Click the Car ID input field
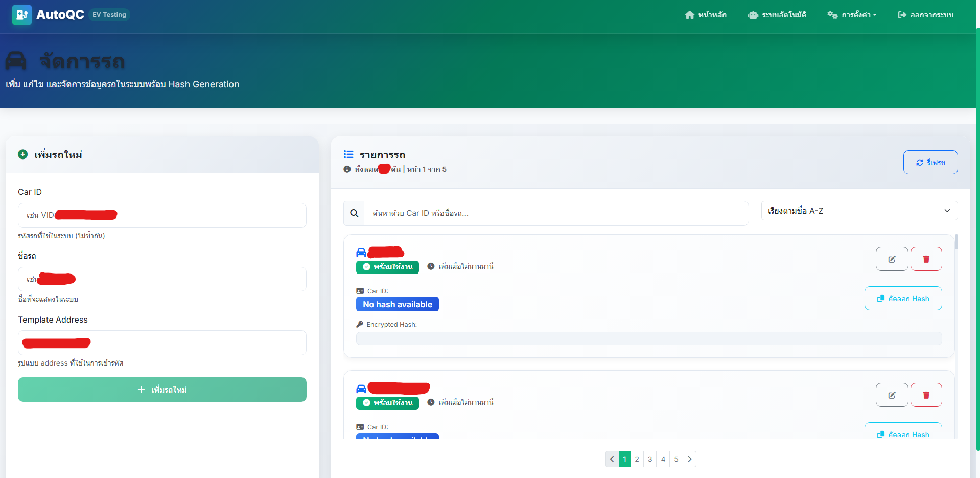 (162, 215)
